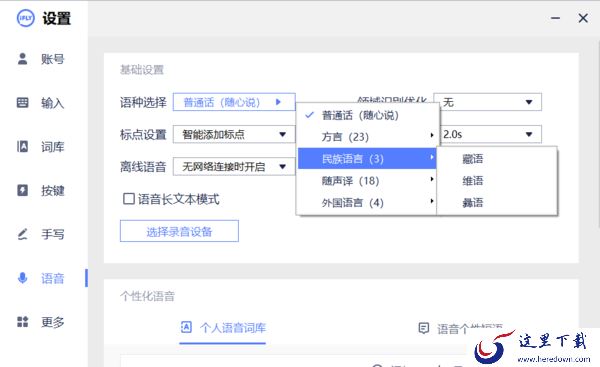The height and width of the screenshot is (367, 600).
Task: Open the 语种选择 language dropdown
Action: click(x=234, y=102)
